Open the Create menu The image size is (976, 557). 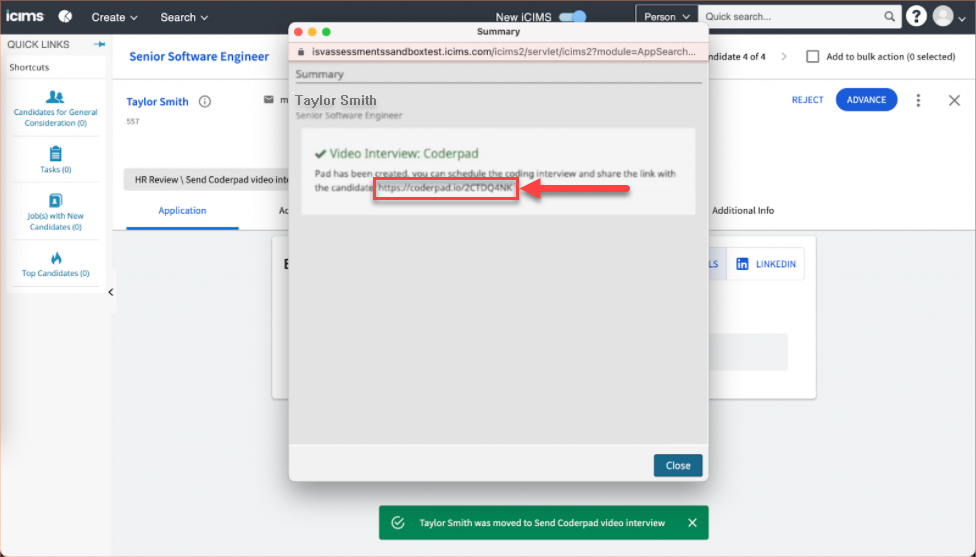tap(115, 17)
